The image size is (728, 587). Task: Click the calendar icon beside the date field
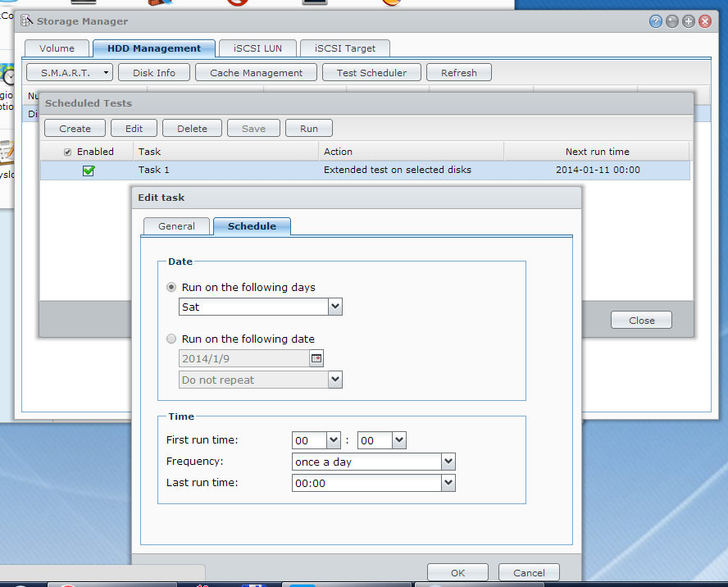[316, 358]
